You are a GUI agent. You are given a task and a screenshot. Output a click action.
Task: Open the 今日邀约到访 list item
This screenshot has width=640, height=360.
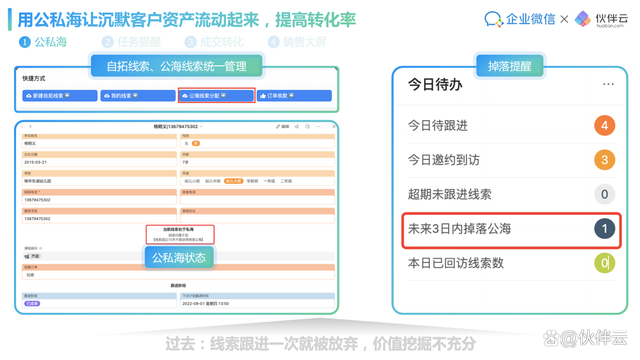[x=511, y=160]
